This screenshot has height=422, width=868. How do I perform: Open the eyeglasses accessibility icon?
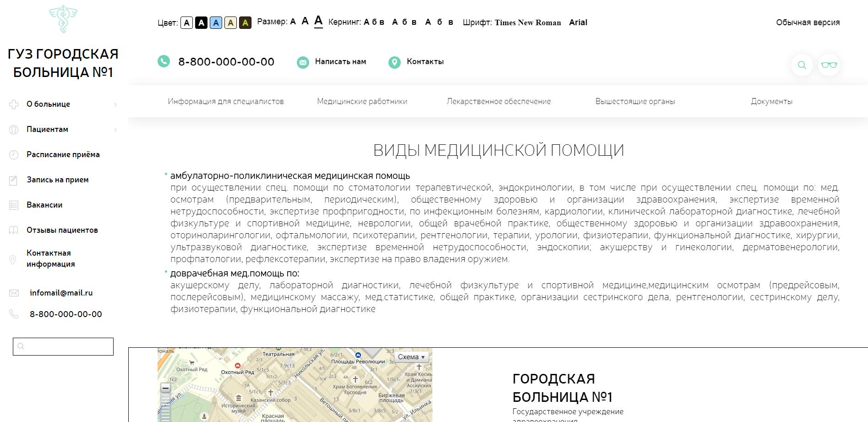pyautogui.click(x=830, y=65)
